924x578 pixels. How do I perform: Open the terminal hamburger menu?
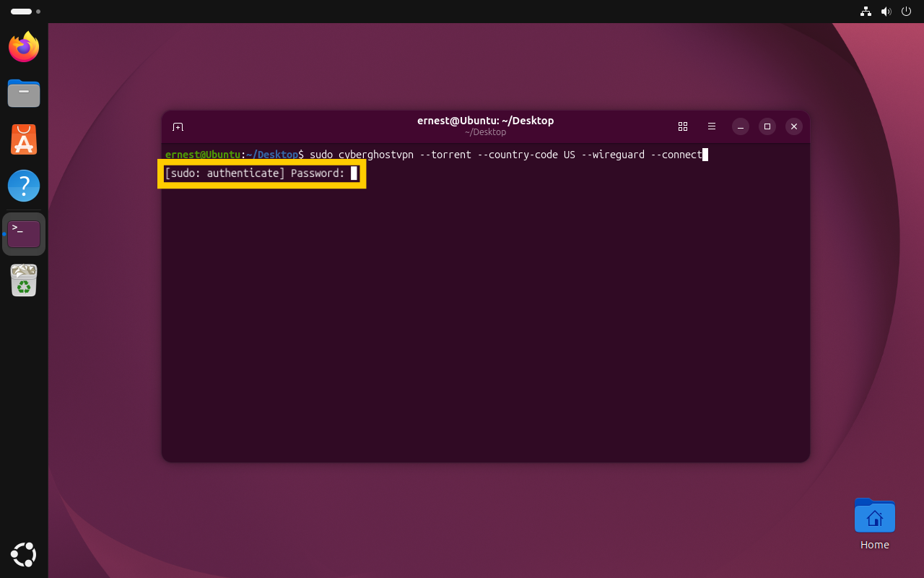coord(712,126)
